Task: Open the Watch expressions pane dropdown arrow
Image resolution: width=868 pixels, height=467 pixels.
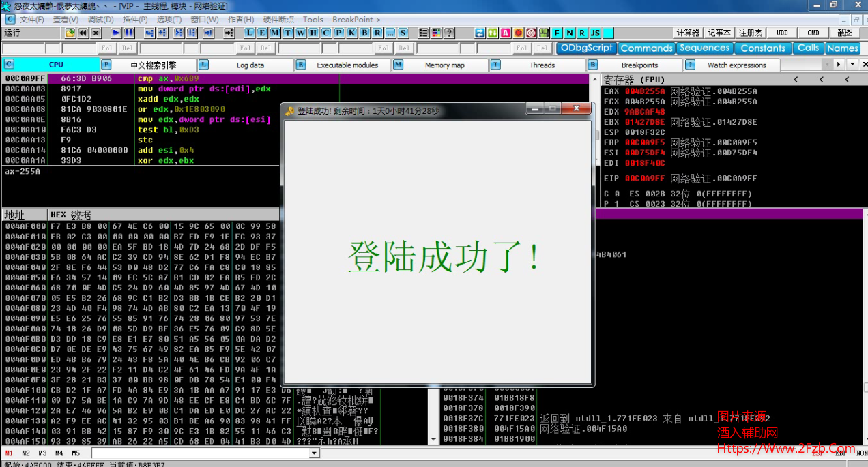Action: [x=852, y=65]
